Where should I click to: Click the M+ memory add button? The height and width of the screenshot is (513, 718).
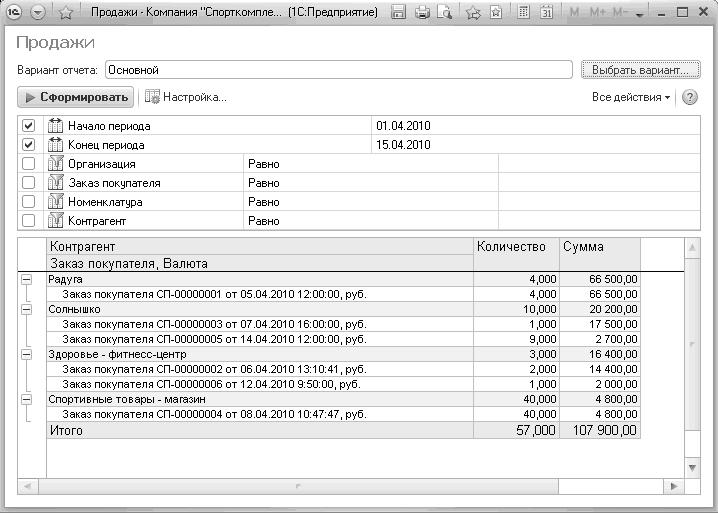598,12
